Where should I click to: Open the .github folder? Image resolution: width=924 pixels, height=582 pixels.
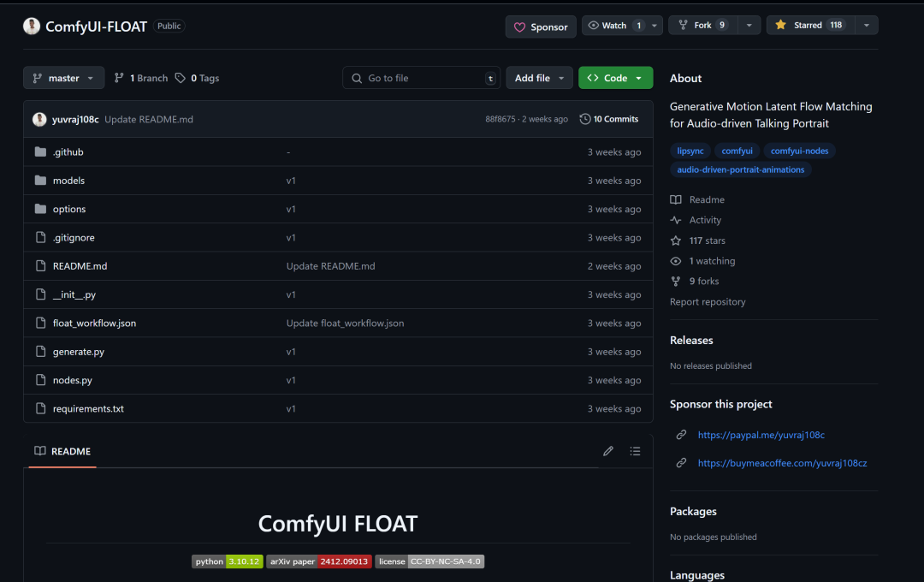coord(68,152)
